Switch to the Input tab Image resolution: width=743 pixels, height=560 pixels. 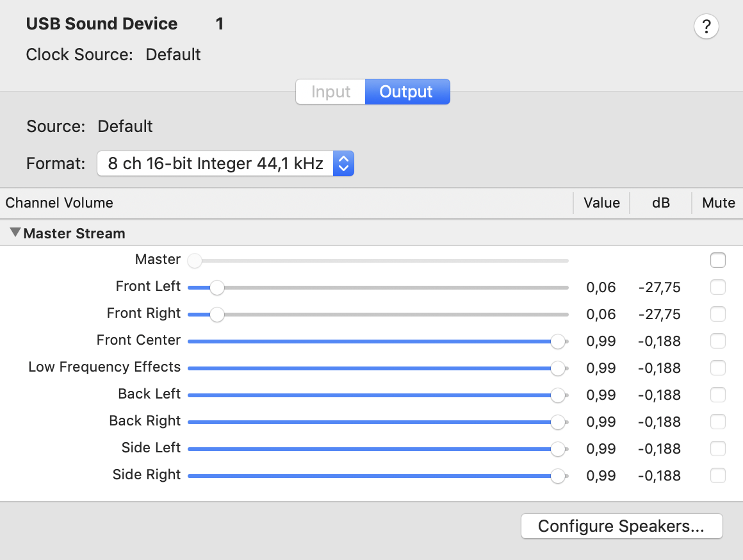(x=331, y=92)
